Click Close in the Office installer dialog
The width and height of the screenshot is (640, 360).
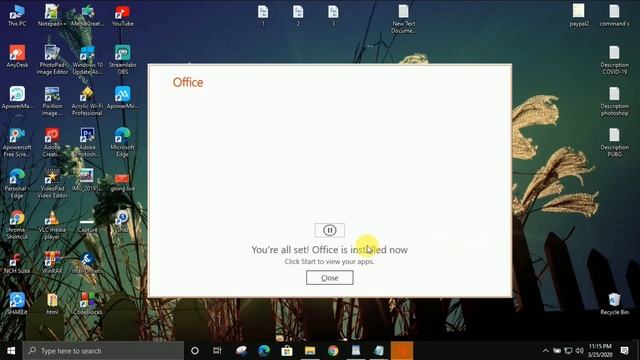[329, 278]
